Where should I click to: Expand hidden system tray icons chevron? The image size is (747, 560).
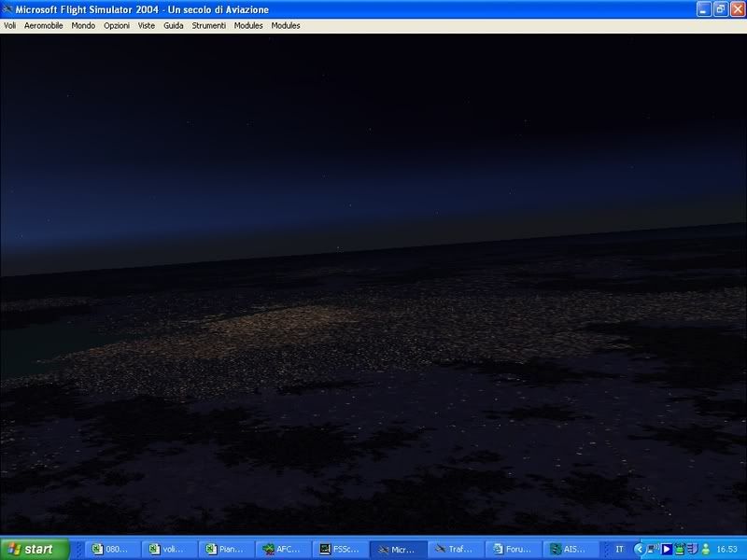coord(639,549)
